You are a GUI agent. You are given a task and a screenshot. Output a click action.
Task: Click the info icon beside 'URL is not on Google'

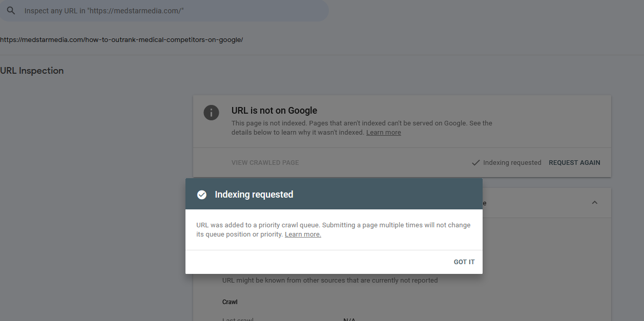click(x=212, y=113)
